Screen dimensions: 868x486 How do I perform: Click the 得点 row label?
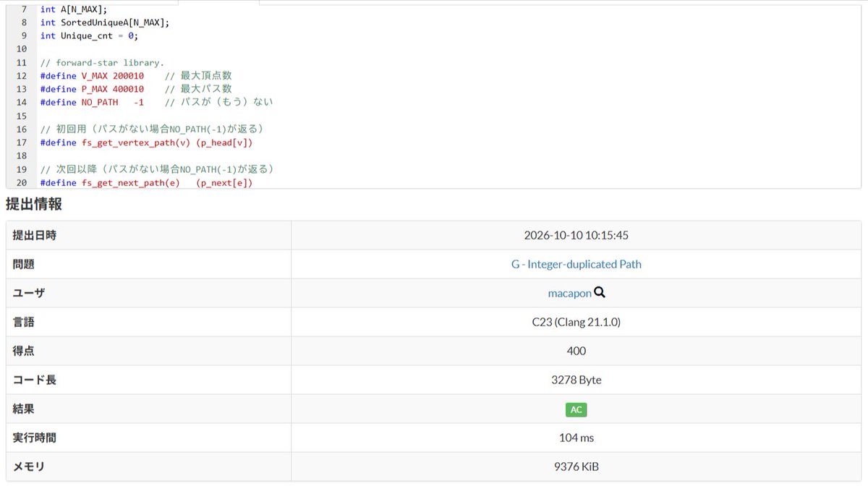(23, 351)
